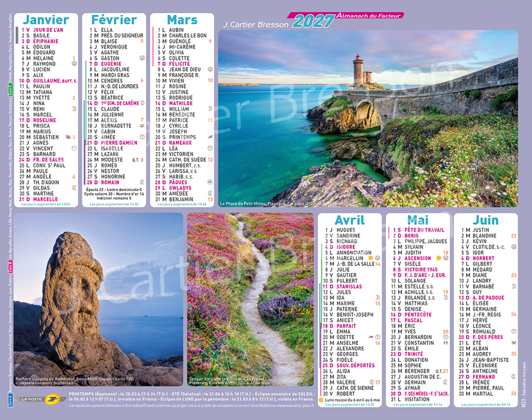Screen dimensions: 532x420
Task: Click the turtle-like zodiac icon next to 20 M Odette
Action: pos(370,337)
